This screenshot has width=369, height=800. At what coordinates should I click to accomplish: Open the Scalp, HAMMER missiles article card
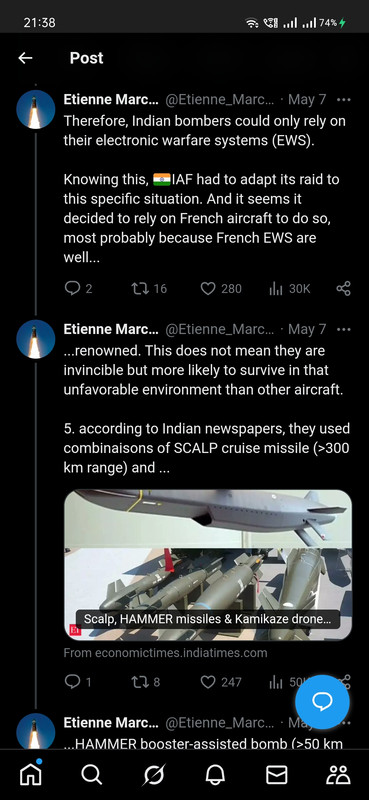click(x=208, y=565)
